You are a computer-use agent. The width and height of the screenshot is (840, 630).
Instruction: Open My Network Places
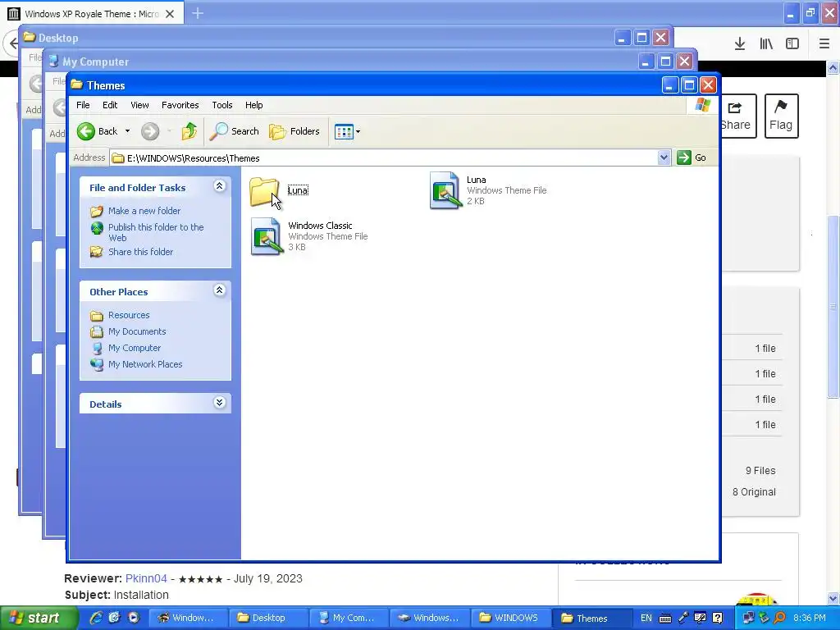144,364
